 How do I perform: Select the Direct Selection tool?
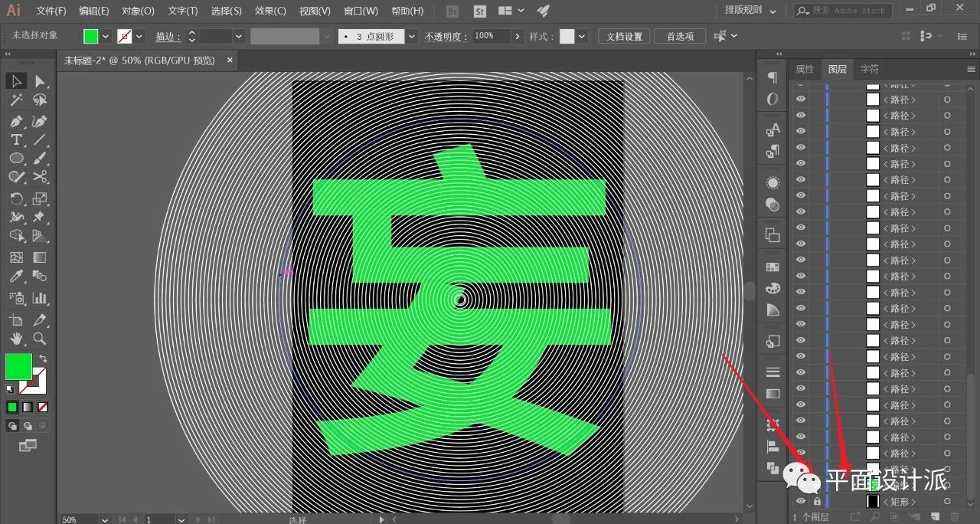point(40,81)
